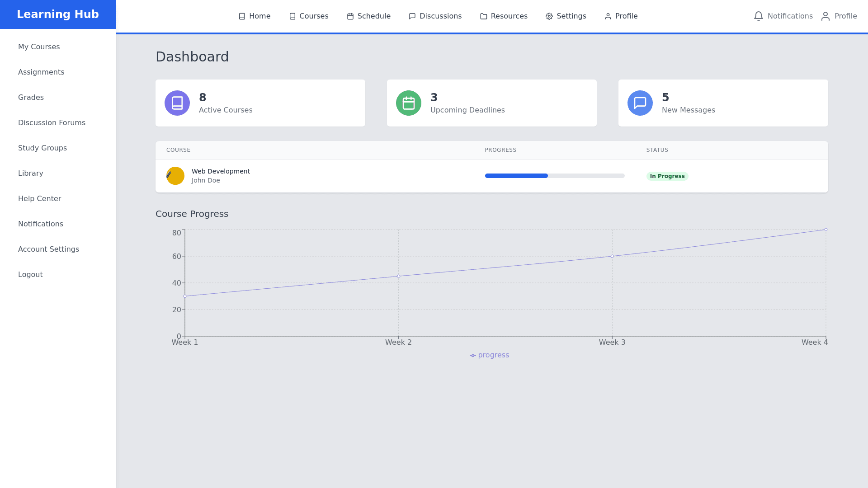The height and width of the screenshot is (488, 868).
Task: Click Logout in the sidebar
Action: coord(30,275)
